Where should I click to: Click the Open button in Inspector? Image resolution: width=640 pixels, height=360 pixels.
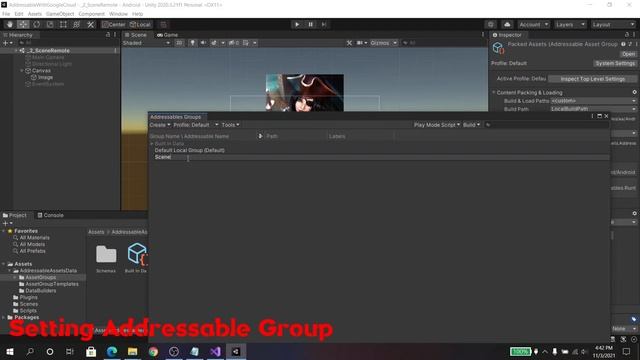[x=628, y=54]
